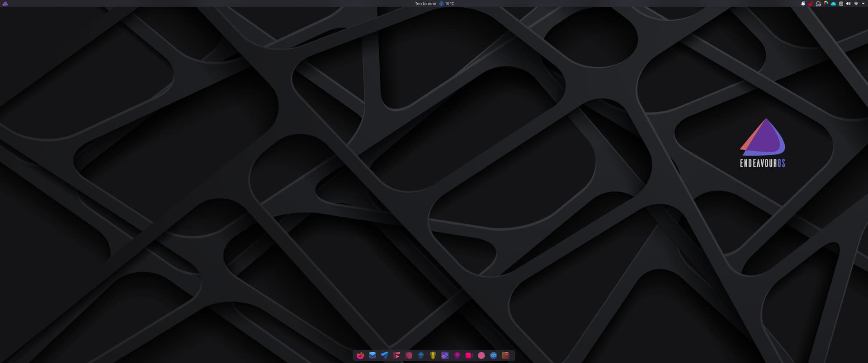Launch qBittorrent from the dock
This screenshot has height=363, width=868.
493,355
